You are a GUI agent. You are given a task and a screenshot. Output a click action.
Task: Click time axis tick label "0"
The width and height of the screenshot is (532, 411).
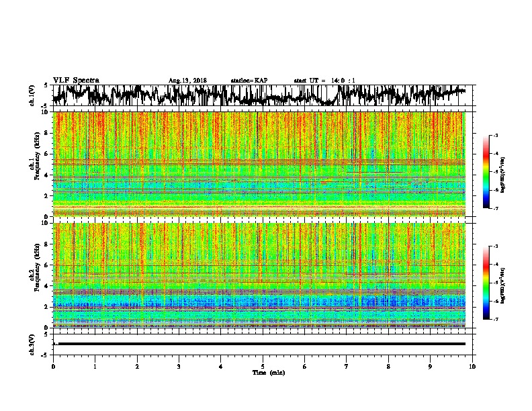53,367
